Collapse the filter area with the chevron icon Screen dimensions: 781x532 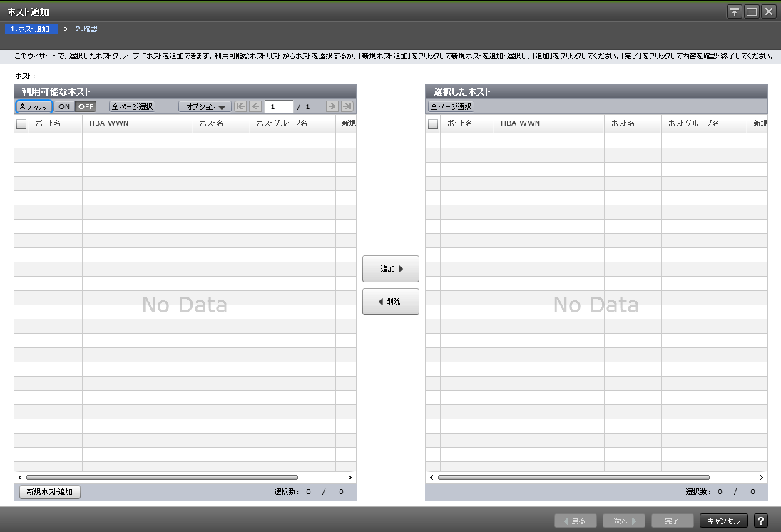[x=34, y=106]
